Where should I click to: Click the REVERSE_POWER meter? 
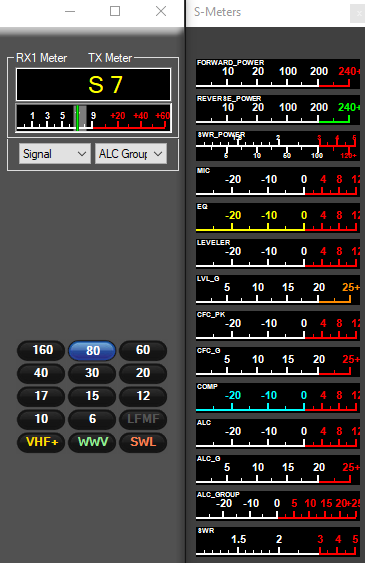(278, 110)
